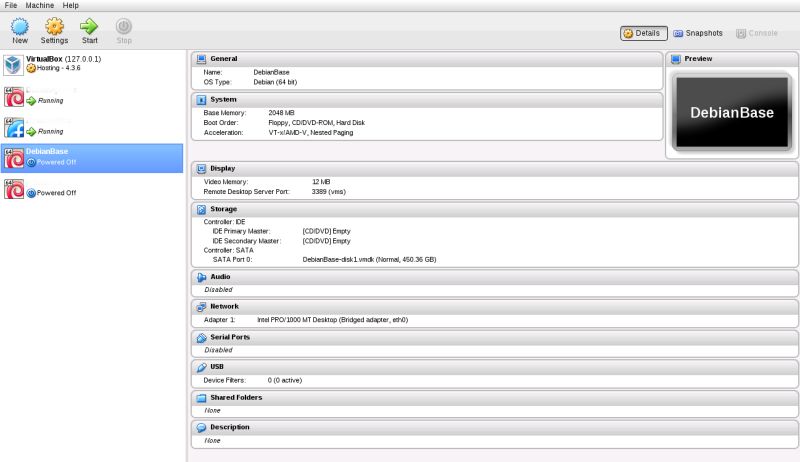Open the Description section heading

coord(230,427)
